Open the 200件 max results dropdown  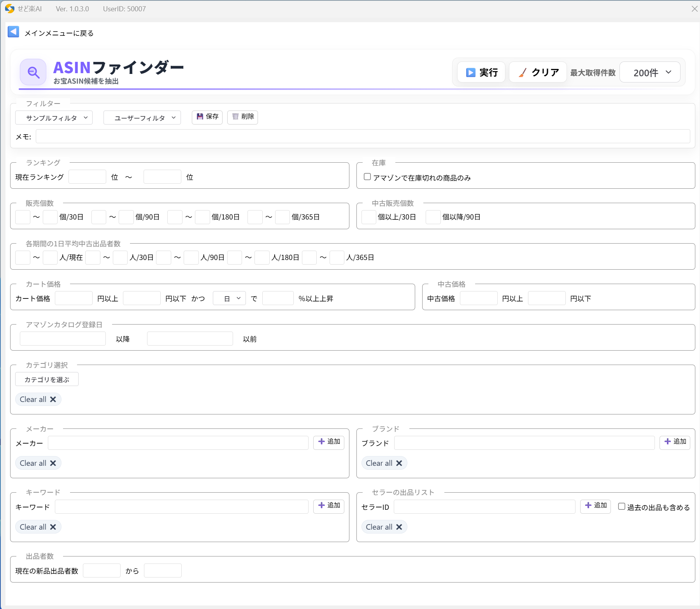point(650,72)
